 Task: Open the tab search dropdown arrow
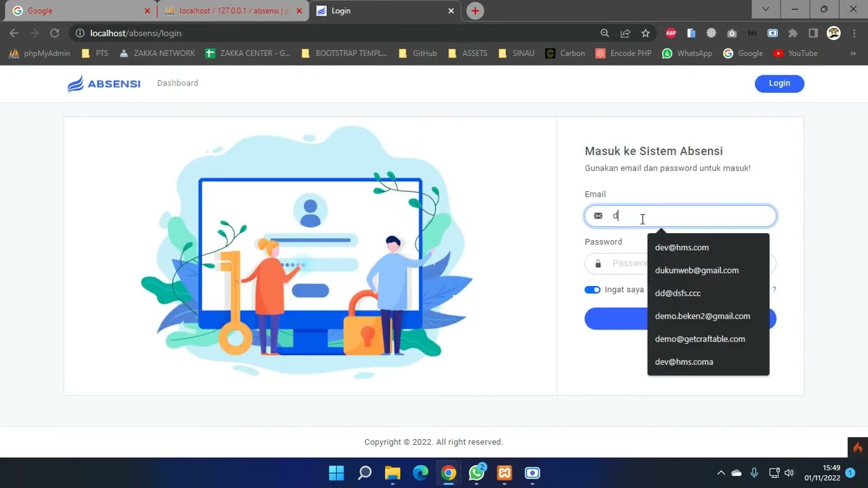pyautogui.click(x=766, y=9)
